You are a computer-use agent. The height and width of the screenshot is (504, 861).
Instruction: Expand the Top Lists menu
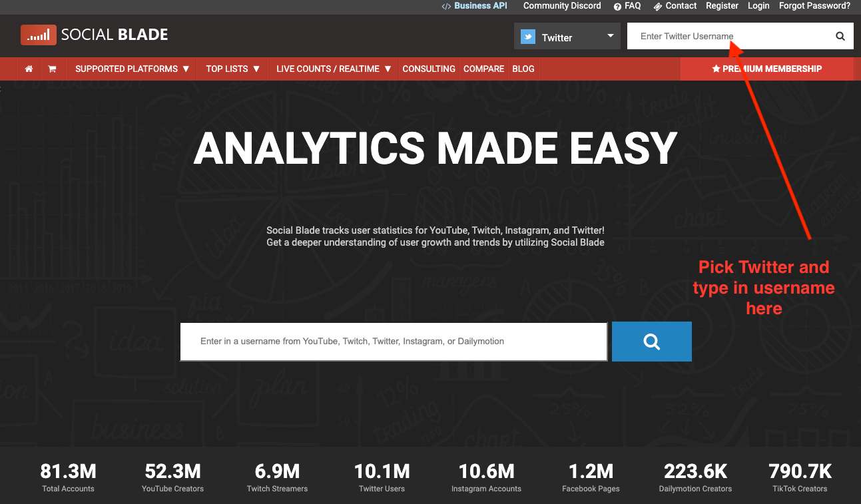coord(232,69)
